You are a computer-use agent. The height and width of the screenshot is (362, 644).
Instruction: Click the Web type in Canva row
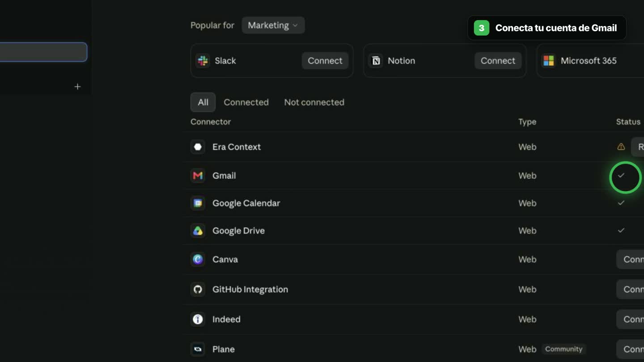tap(527, 259)
